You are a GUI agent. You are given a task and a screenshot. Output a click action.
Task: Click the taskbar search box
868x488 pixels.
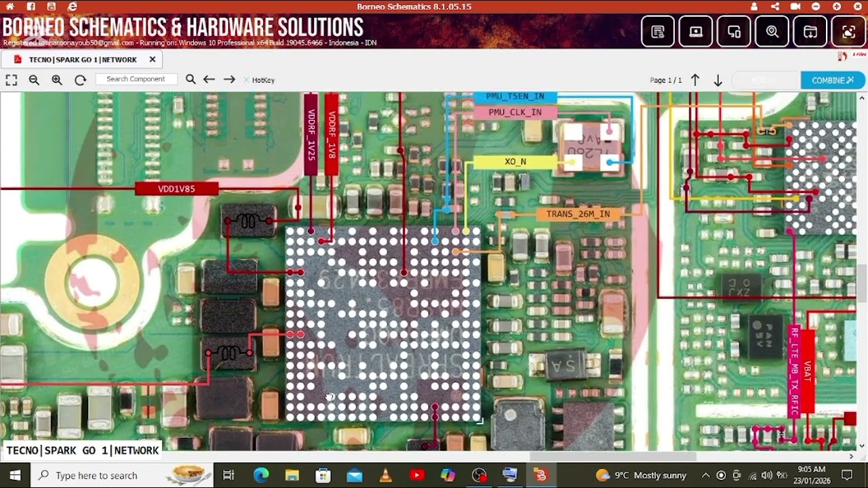point(122,475)
